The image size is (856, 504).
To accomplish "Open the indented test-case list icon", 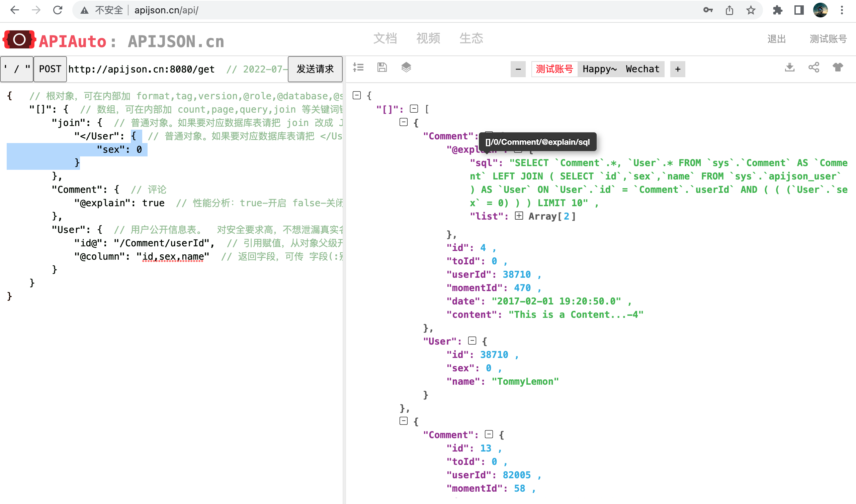I will click(358, 68).
